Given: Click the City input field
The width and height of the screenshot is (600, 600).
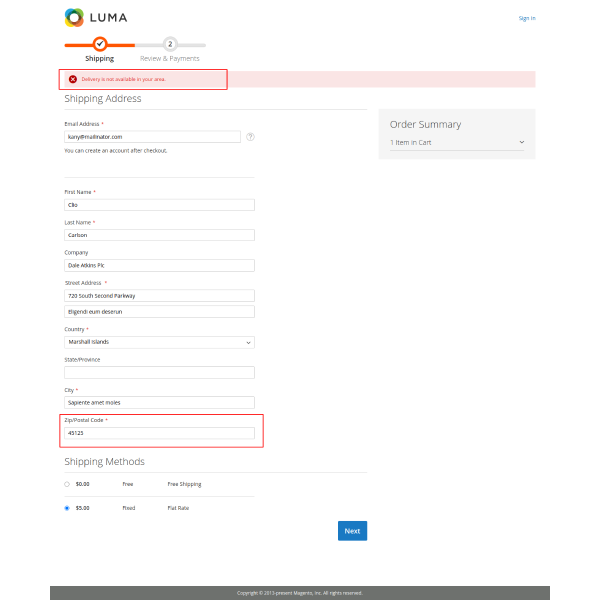Looking at the screenshot, I should [159, 403].
